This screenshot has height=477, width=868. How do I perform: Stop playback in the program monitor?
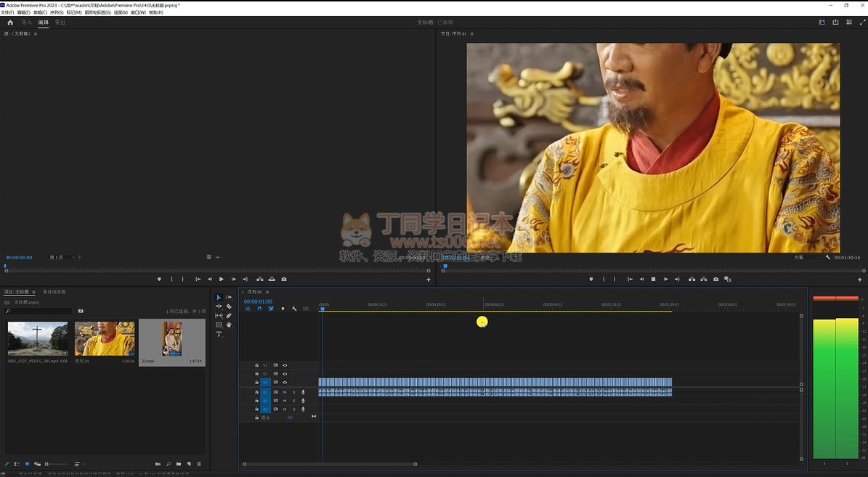pos(653,279)
